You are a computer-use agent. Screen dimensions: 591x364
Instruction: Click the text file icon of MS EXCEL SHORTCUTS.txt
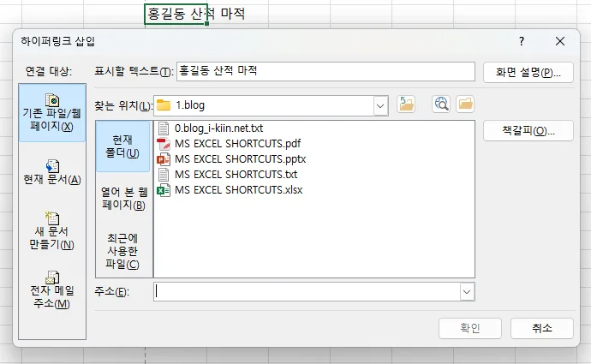pos(164,175)
